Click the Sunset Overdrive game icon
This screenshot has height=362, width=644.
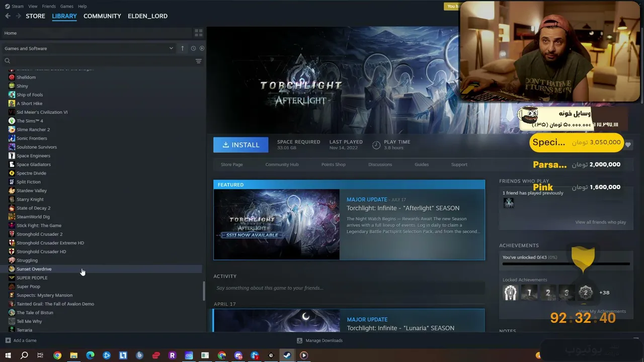coord(12,269)
